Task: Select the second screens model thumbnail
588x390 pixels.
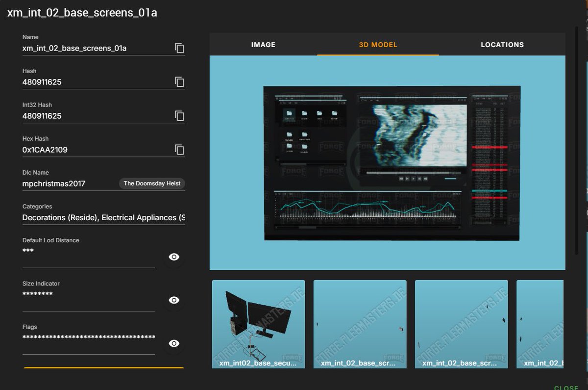Action: (360, 324)
